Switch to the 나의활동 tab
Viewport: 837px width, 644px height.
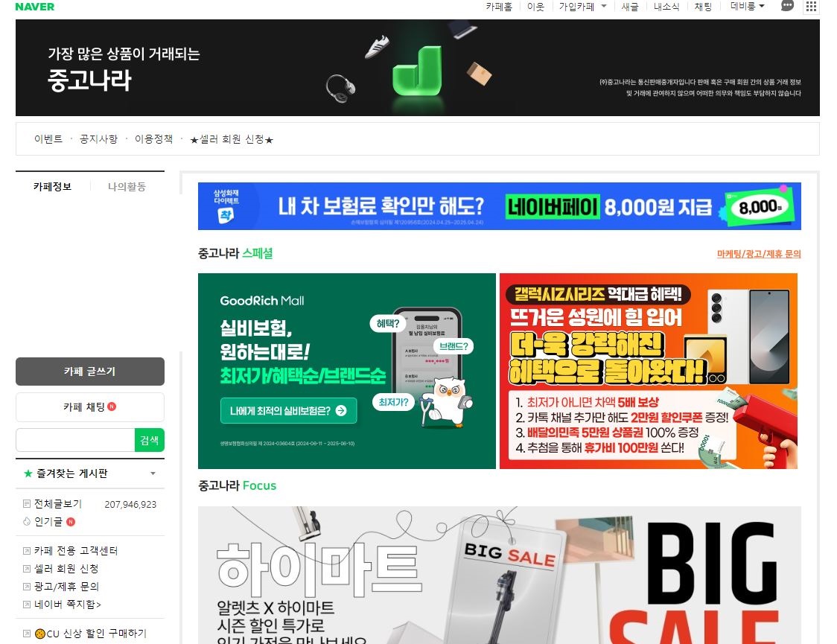[127, 187]
